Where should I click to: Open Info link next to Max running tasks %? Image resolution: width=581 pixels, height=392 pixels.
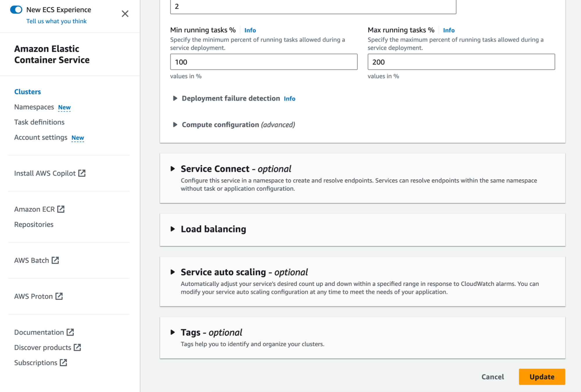448,30
